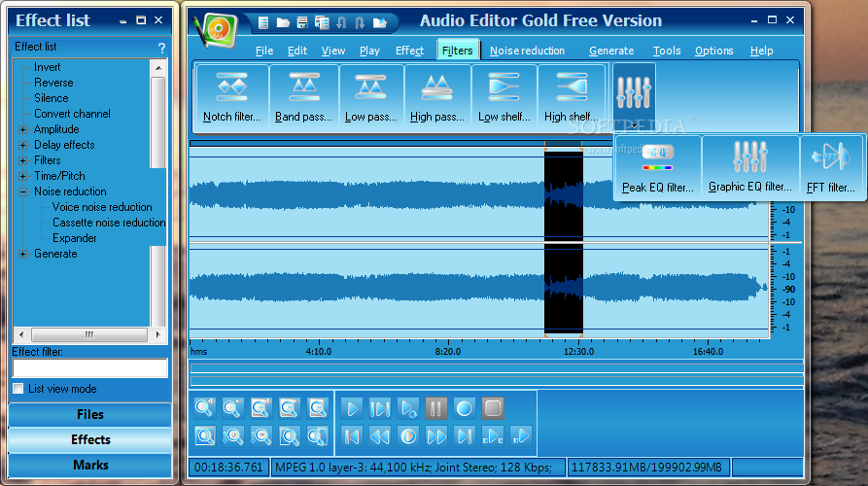Switch to the Files panel
This screenshot has height=486, width=868.
89,415
